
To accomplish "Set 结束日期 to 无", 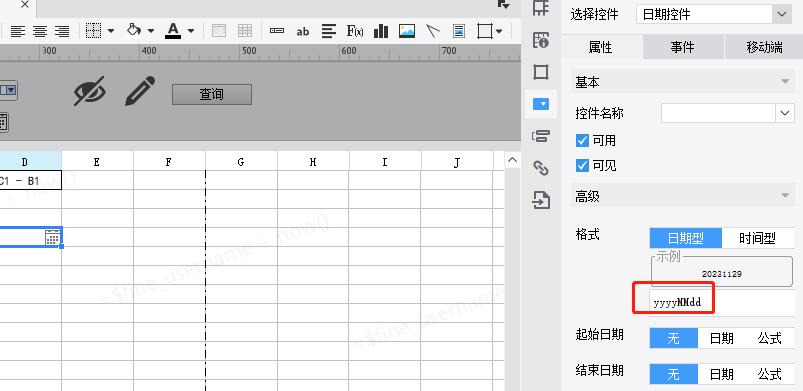I will point(673,374).
